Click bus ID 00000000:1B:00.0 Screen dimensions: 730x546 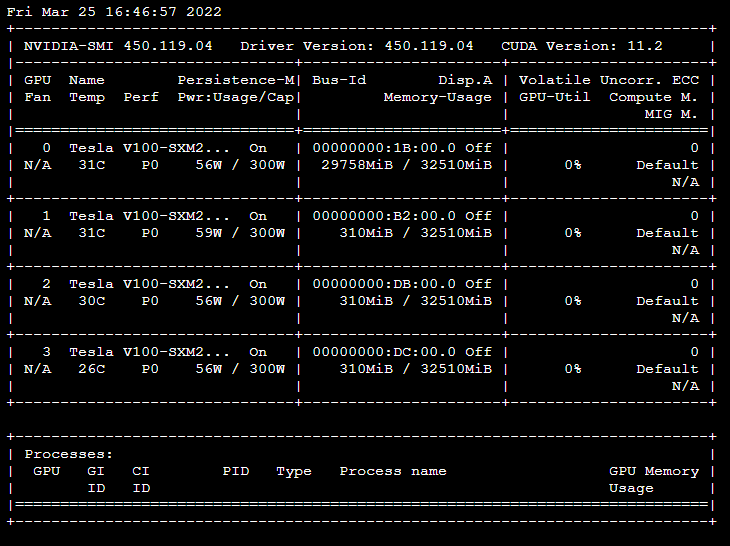[x=384, y=148]
